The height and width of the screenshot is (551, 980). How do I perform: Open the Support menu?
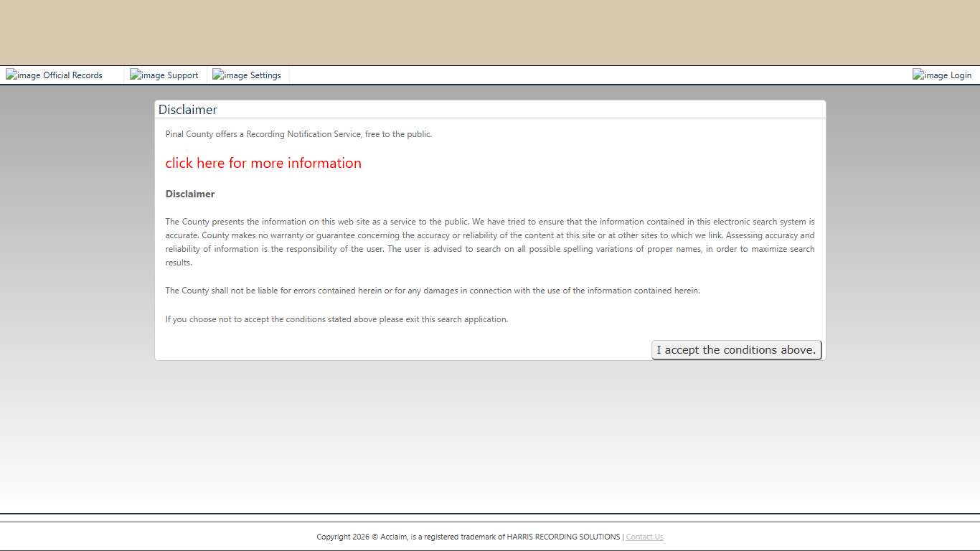click(182, 75)
